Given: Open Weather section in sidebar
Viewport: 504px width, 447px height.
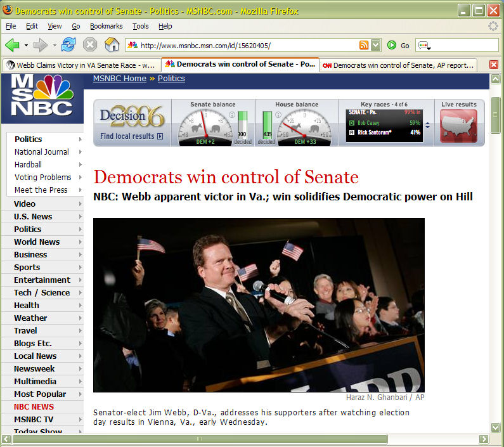Looking at the screenshot, I should (30, 318).
